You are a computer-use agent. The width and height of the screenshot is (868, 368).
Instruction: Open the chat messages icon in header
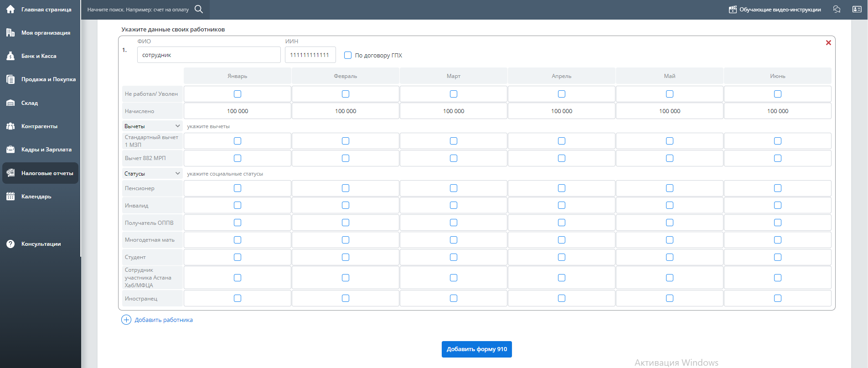tap(837, 9)
